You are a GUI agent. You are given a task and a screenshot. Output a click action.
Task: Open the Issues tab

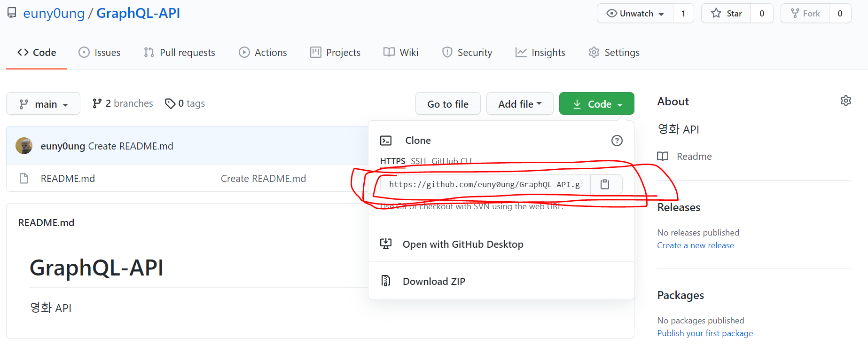tap(100, 53)
